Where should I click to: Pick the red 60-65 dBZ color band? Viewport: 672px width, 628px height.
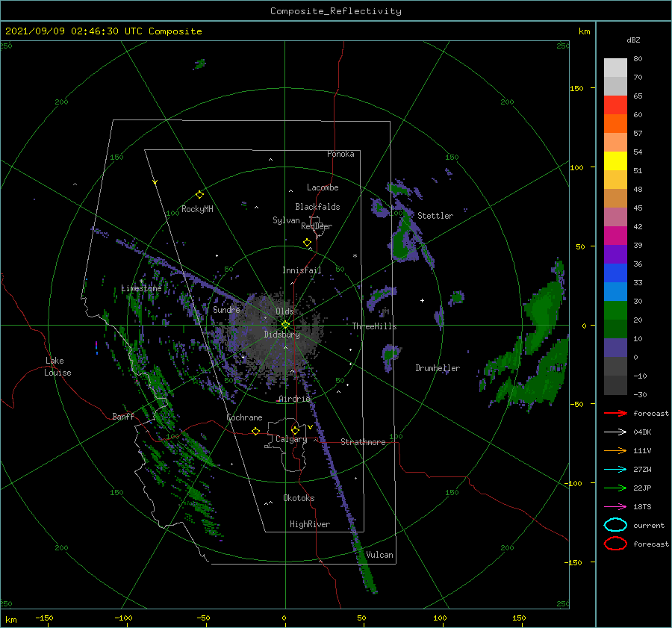point(615,105)
